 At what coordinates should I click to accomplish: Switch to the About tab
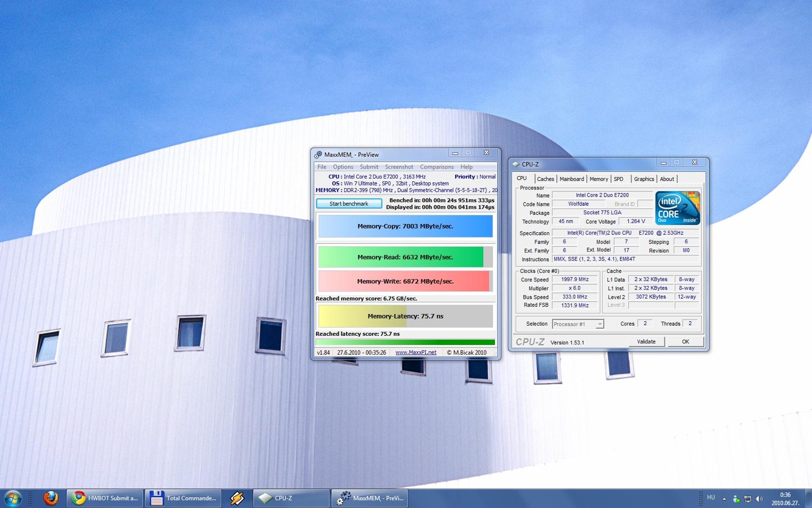667,179
